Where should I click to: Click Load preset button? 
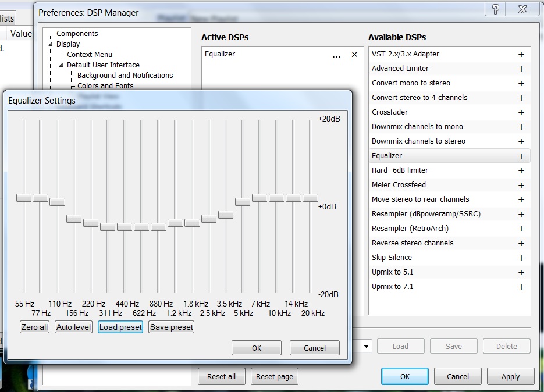(120, 327)
